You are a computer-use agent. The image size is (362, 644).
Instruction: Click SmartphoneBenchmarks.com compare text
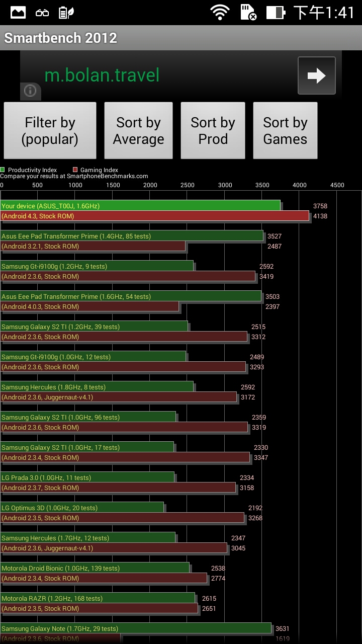click(74, 176)
